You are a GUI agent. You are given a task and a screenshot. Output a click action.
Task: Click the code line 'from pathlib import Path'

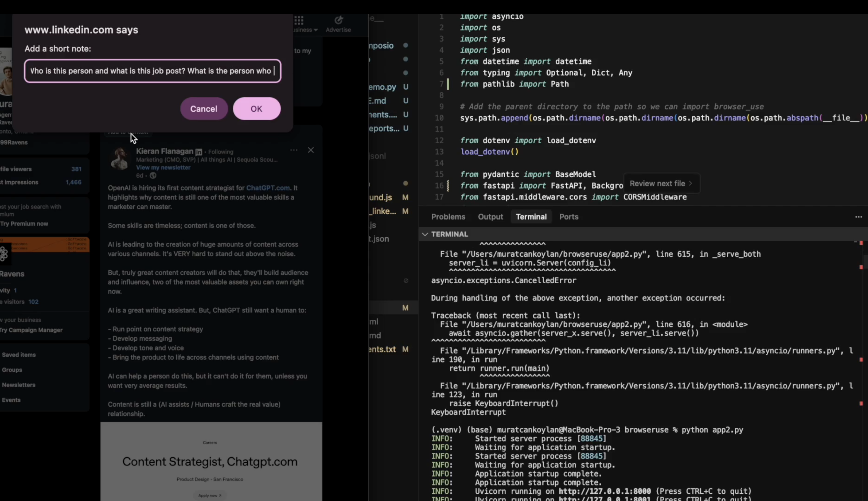515,84
